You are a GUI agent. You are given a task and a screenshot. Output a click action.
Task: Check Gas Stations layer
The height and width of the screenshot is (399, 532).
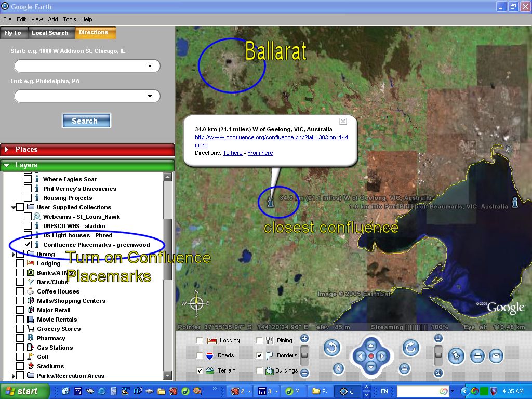point(20,348)
